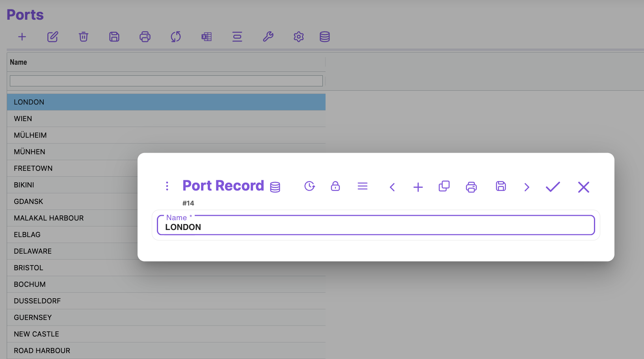Open the hamburger lines menu in dialog

click(x=363, y=186)
